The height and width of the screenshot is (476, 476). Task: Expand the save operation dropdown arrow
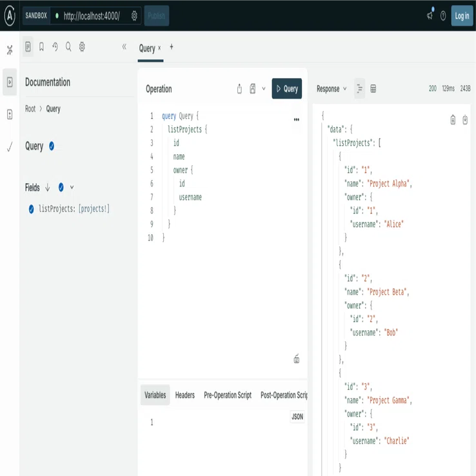pyautogui.click(x=264, y=88)
